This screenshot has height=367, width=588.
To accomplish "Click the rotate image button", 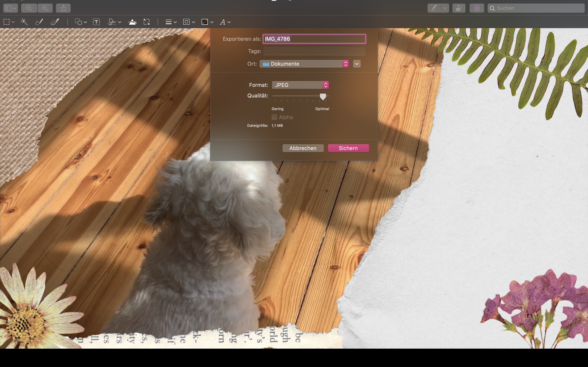I will [459, 8].
